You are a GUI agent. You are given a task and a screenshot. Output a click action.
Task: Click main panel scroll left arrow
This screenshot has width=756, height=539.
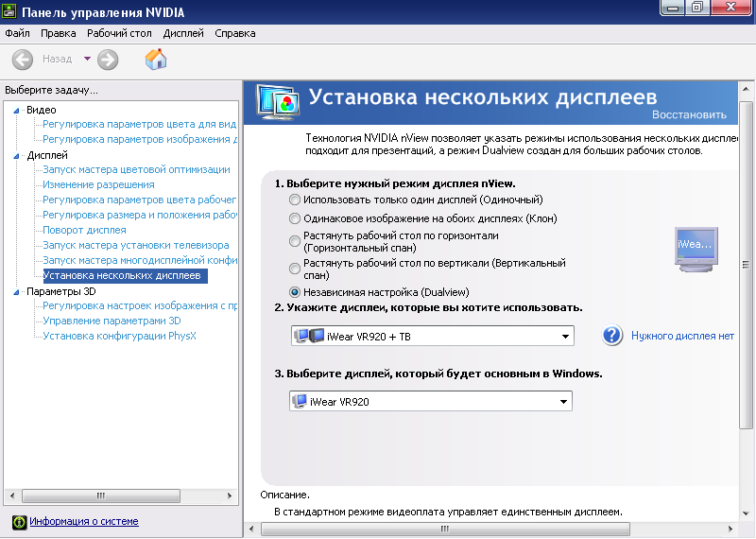click(x=251, y=529)
